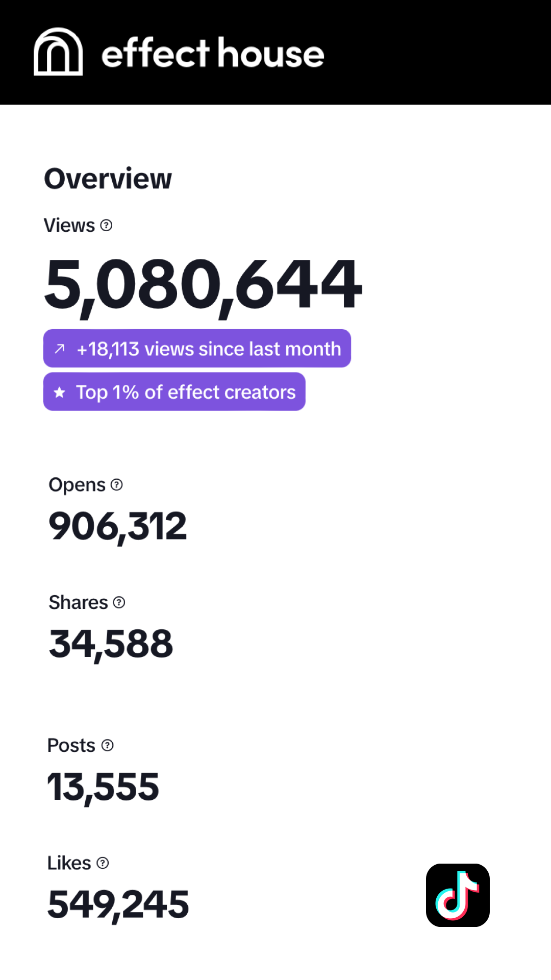Click the help icon beside Opens
Image resolution: width=551 pixels, height=980 pixels.
[x=117, y=484]
